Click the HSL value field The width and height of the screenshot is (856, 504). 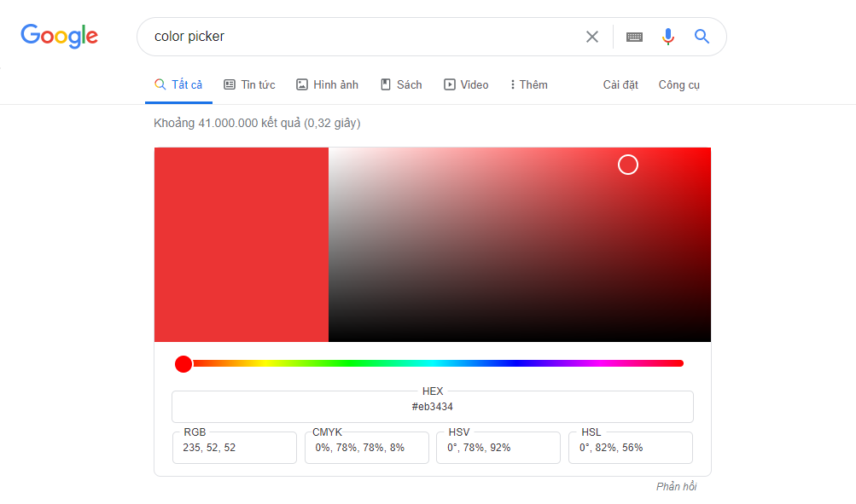(x=631, y=448)
